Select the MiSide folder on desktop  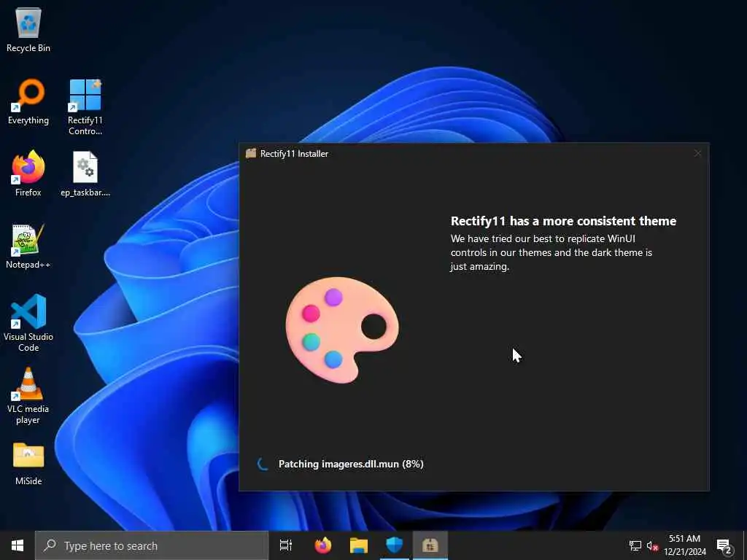point(28,464)
